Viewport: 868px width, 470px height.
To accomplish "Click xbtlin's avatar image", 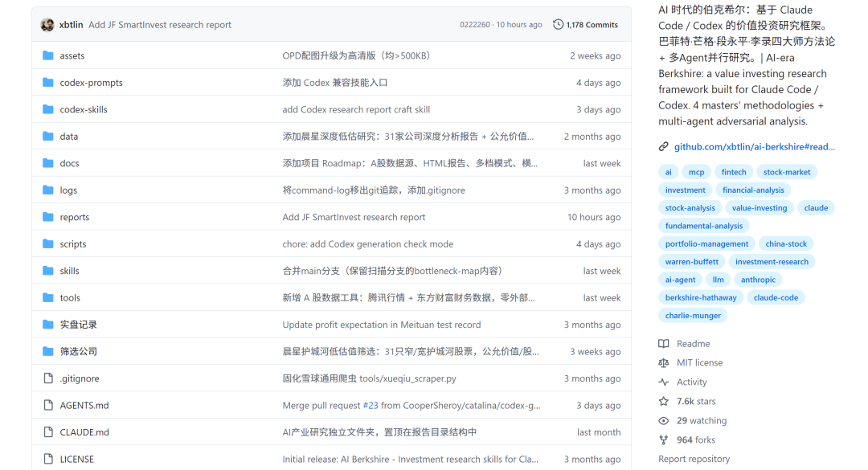I will click(47, 24).
